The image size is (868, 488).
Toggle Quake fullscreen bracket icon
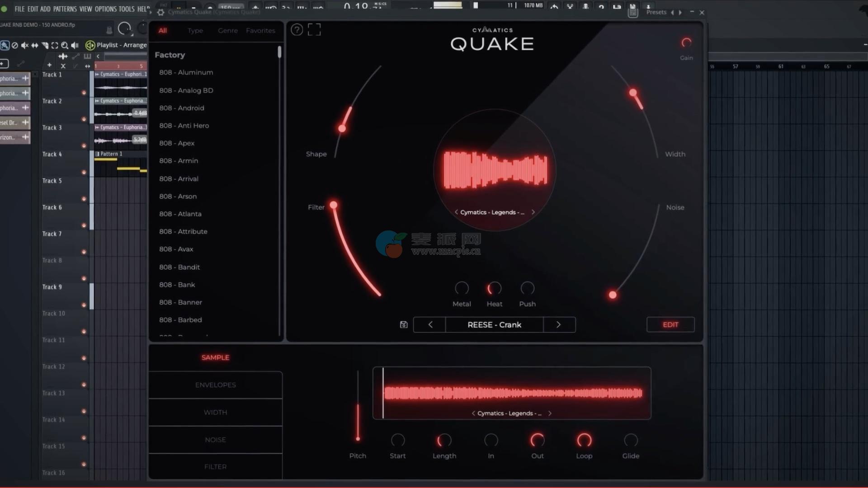314,30
